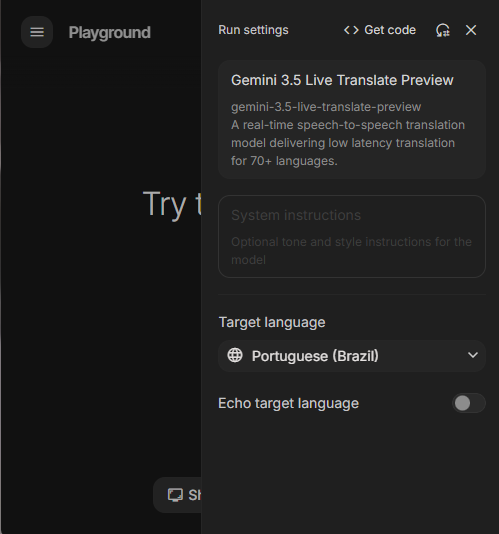Screen dimensions: 499x534
Task: Click the screen share icon at the bottom
Action: 175,495
